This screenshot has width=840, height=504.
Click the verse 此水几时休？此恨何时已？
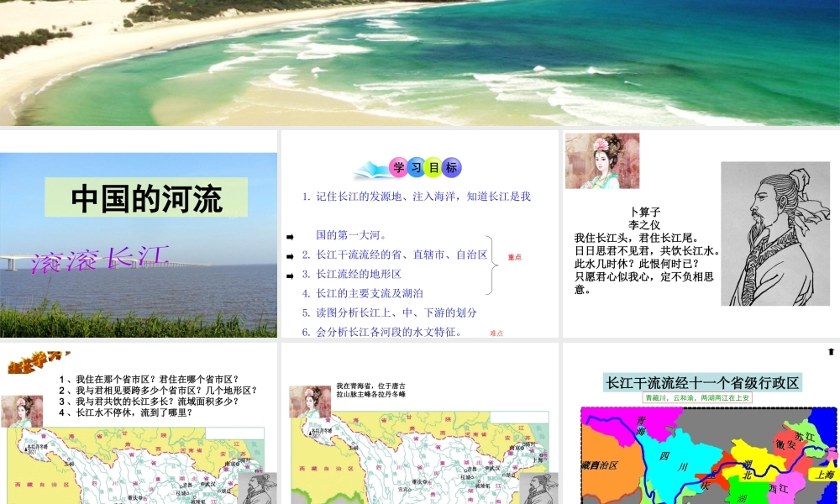click(637, 264)
